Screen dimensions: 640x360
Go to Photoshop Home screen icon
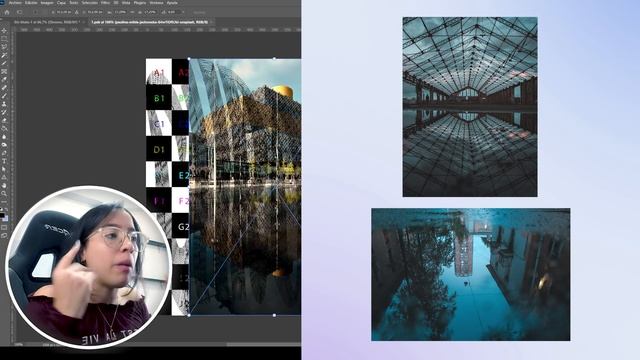[7, 12]
